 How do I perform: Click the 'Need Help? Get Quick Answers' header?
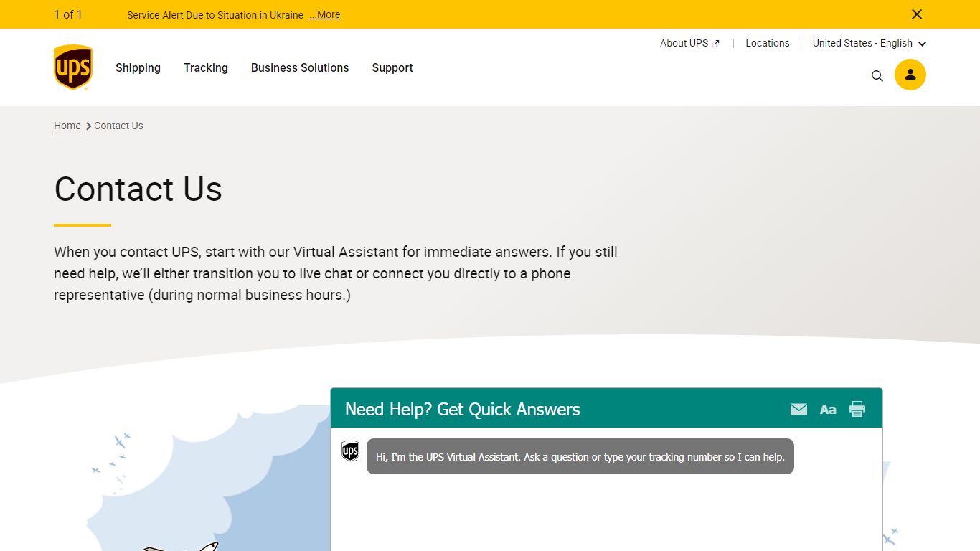[x=463, y=409]
